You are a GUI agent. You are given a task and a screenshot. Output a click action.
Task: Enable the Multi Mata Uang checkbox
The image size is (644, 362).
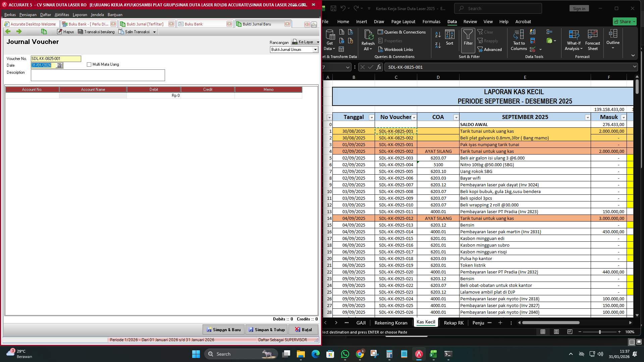(89, 64)
